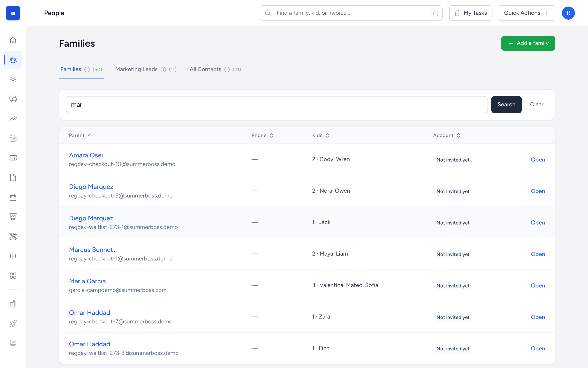588x368 pixels.
Task: Click the info icon beside Marketing Leads
Action: pyautogui.click(x=163, y=70)
